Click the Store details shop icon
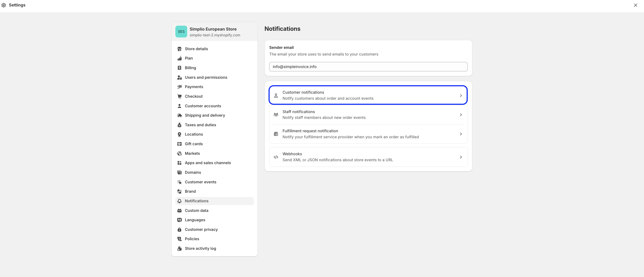Viewport: 644px width, 277px height. pyautogui.click(x=179, y=49)
